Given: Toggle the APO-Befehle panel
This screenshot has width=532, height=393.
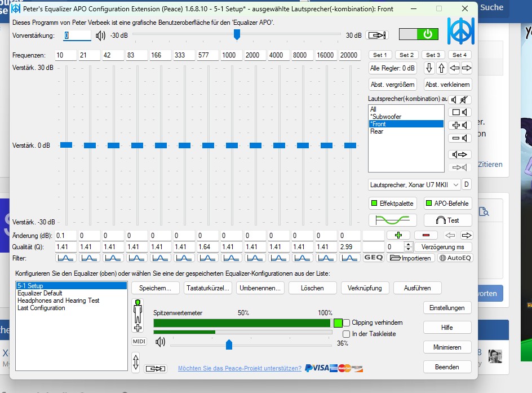Looking at the screenshot, I should click(x=448, y=204).
